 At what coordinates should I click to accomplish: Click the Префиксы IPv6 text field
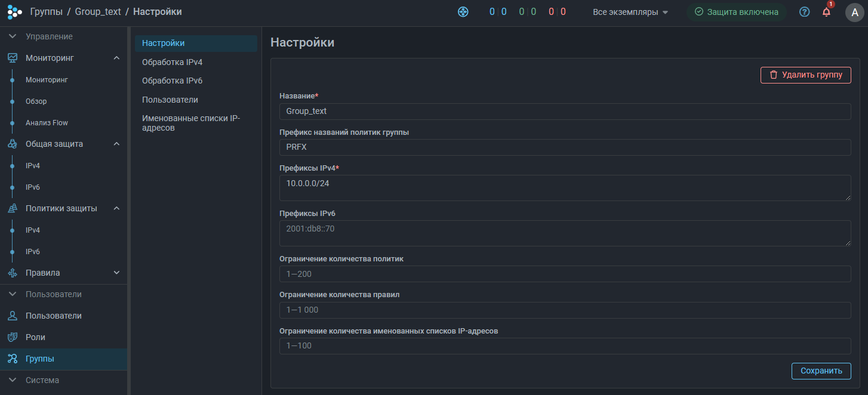tap(564, 233)
